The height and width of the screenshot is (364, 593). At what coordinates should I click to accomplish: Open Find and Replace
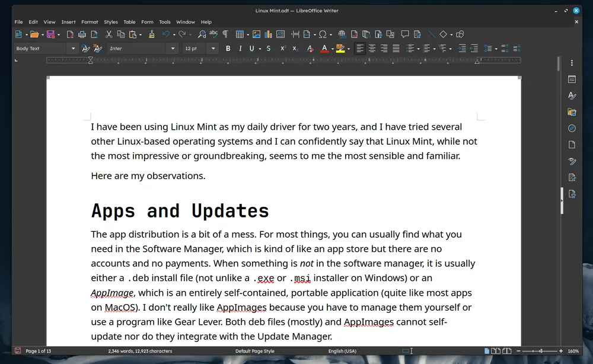[x=202, y=34]
